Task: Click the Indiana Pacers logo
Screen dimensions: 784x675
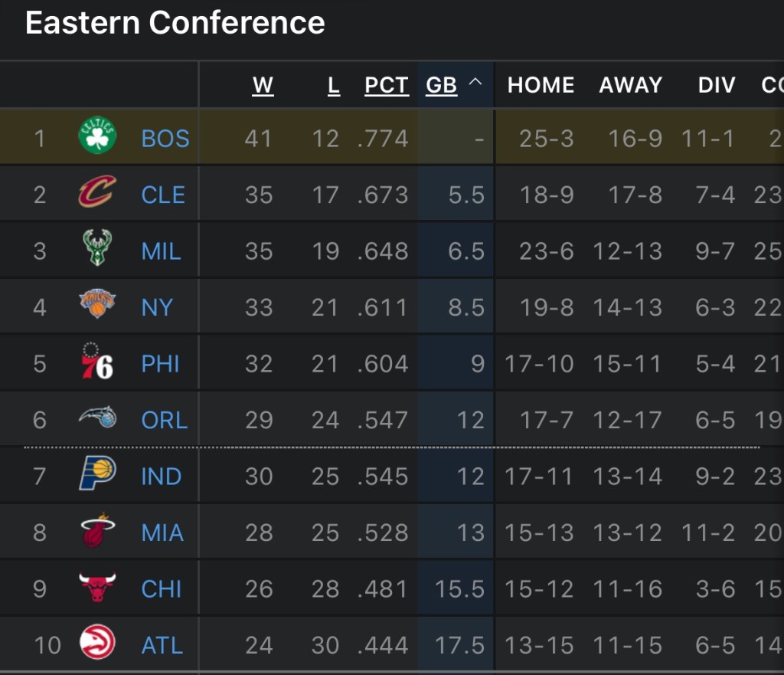Action: (x=97, y=474)
